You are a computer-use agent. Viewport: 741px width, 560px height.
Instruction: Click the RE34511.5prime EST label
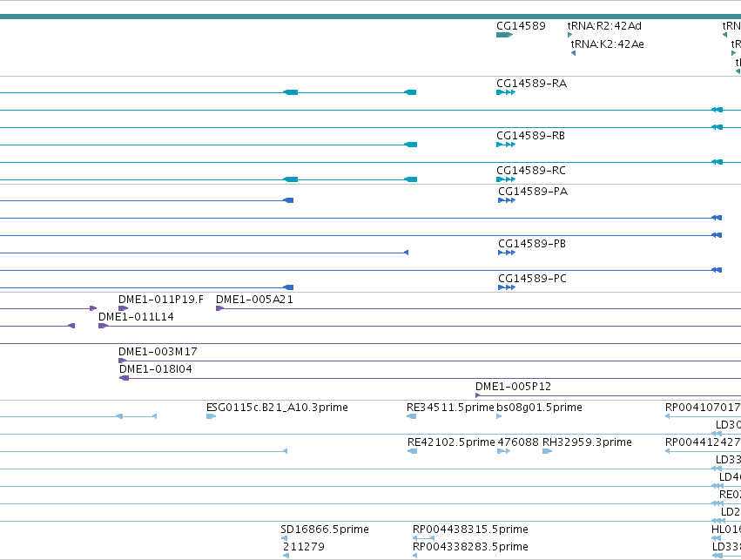click(x=450, y=408)
